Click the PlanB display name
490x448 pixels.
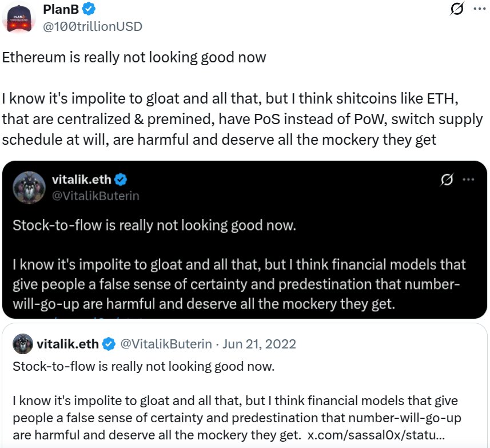[61, 9]
